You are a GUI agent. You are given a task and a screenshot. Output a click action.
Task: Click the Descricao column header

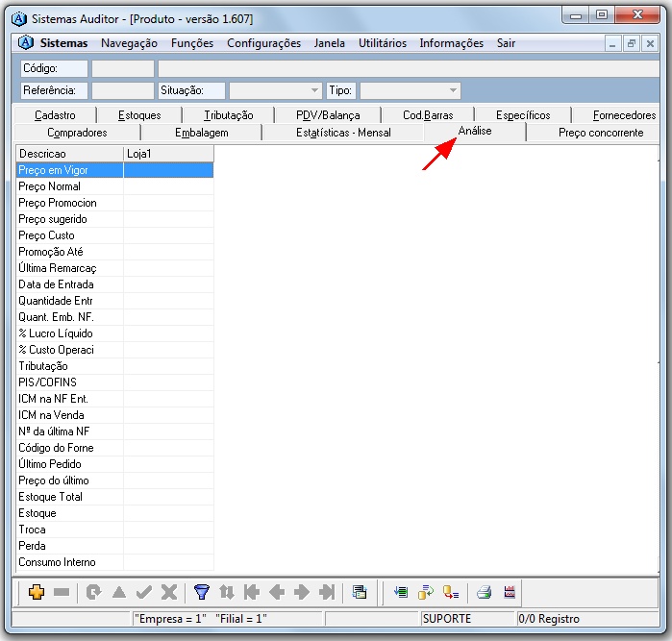pyautogui.click(x=70, y=154)
